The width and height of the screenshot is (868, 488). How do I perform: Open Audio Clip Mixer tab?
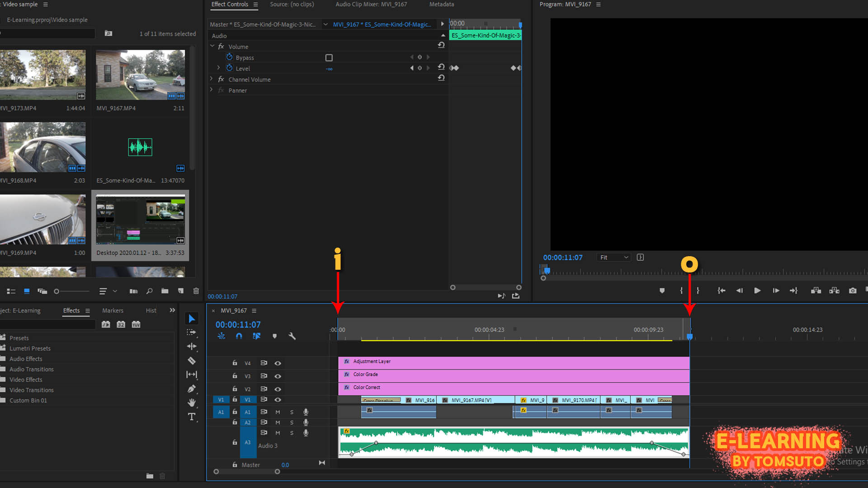click(x=371, y=5)
